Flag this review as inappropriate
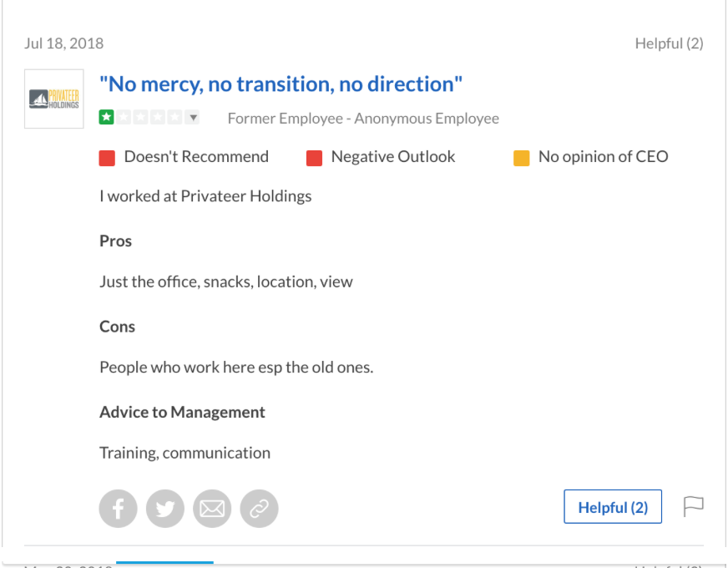 coord(694,506)
